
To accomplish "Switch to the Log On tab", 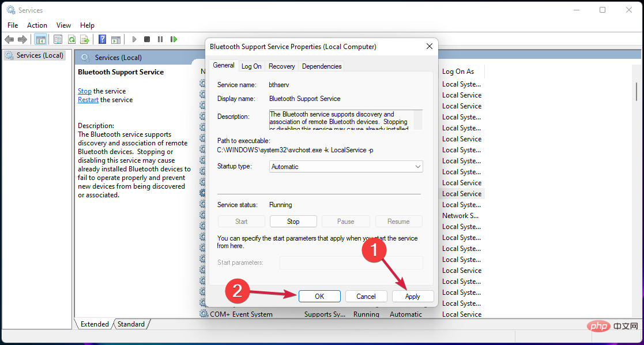I will [251, 66].
